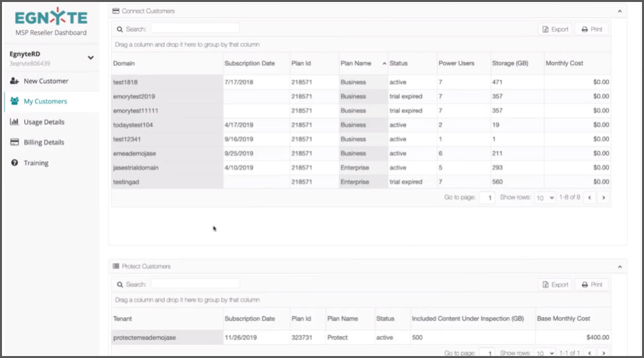Click the Export button in Protect Customers
Image resolution: width=644 pixels, height=358 pixels.
tap(555, 285)
